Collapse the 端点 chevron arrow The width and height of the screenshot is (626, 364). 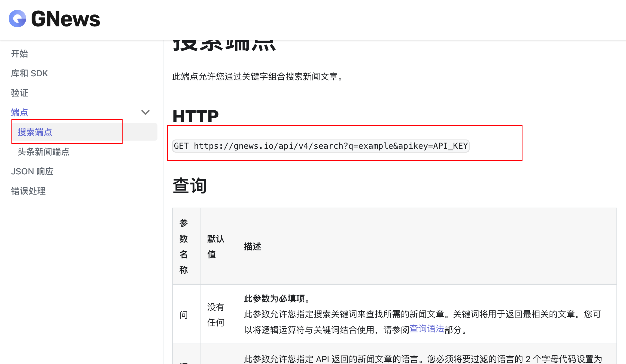click(145, 112)
